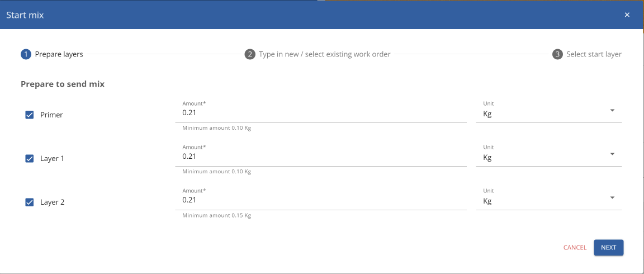This screenshot has height=274, width=644.
Task: Go to work order step label
Action: coord(324,54)
